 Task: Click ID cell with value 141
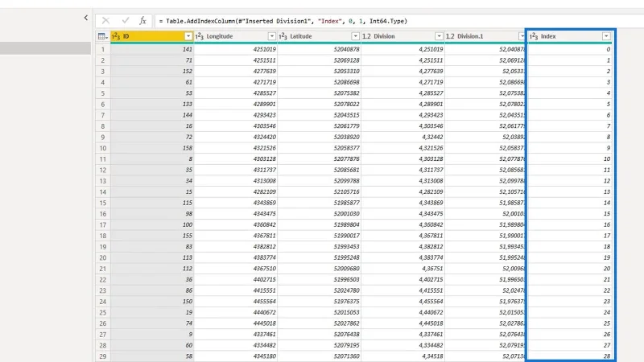tap(152, 49)
